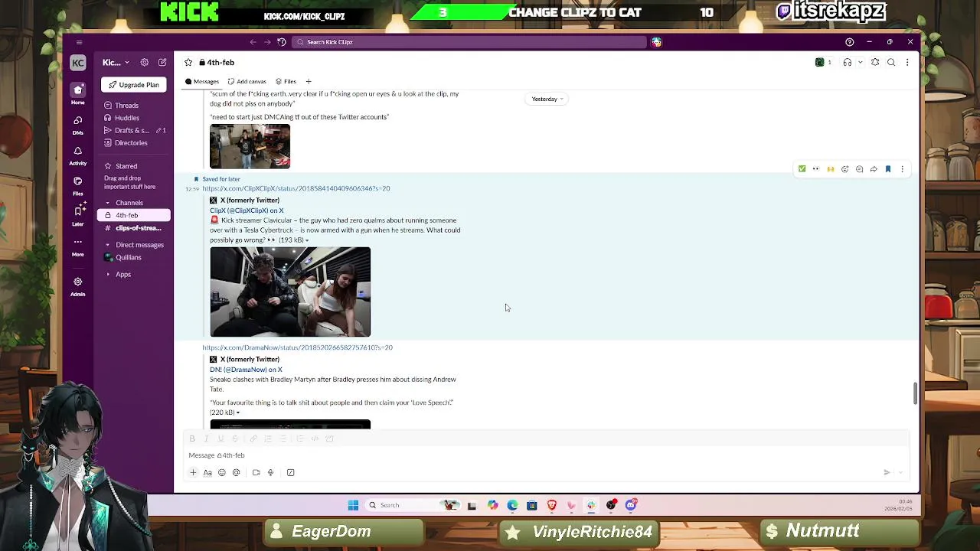
Task: Click the Search Kick CLipz field
Action: tap(470, 42)
